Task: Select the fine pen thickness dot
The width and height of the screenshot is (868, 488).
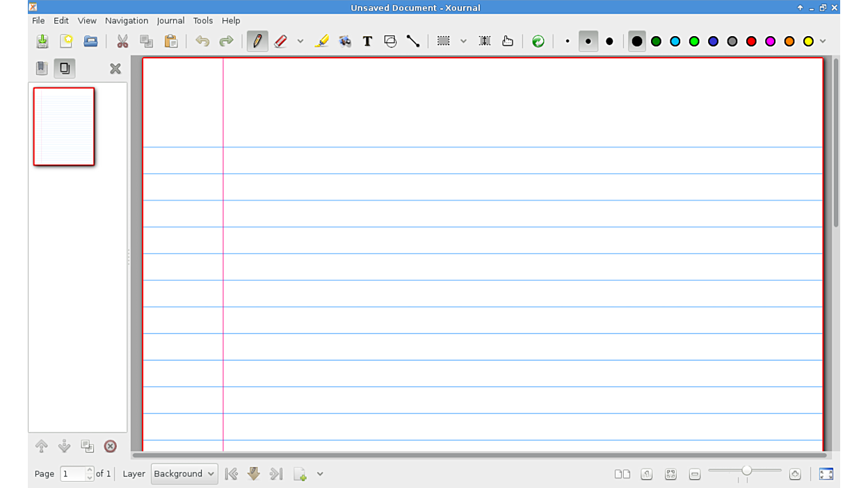Action: click(568, 41)
